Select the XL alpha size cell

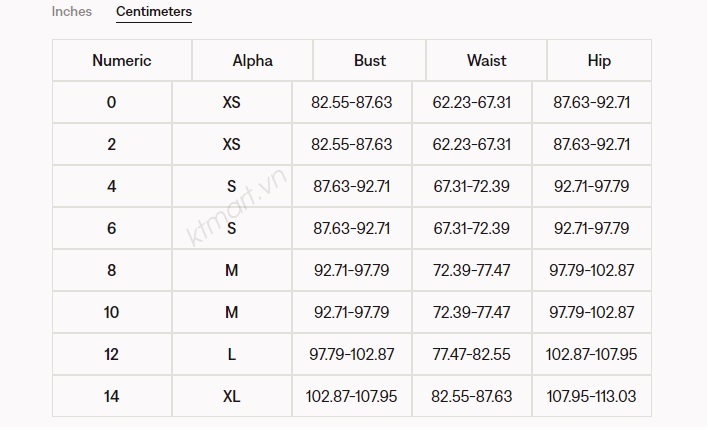point(232,396)
